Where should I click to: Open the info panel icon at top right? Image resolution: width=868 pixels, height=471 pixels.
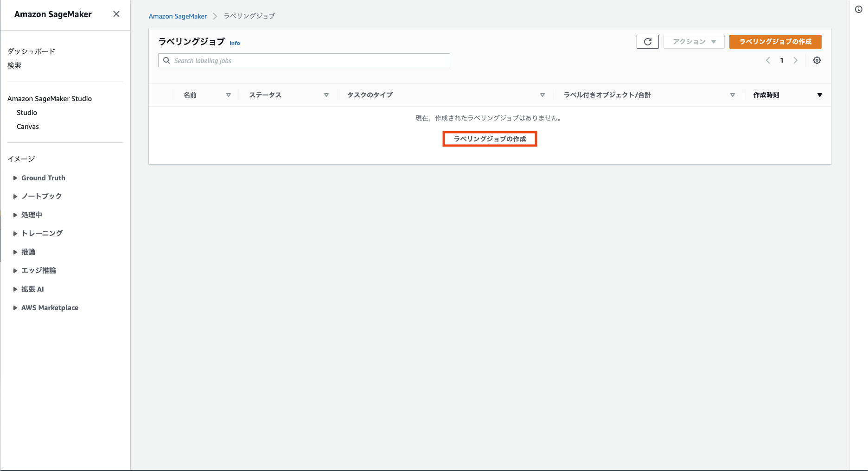(x=859, y=9)
